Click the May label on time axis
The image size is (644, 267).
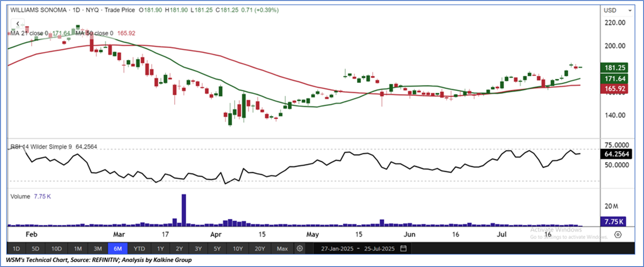(312, 235)
